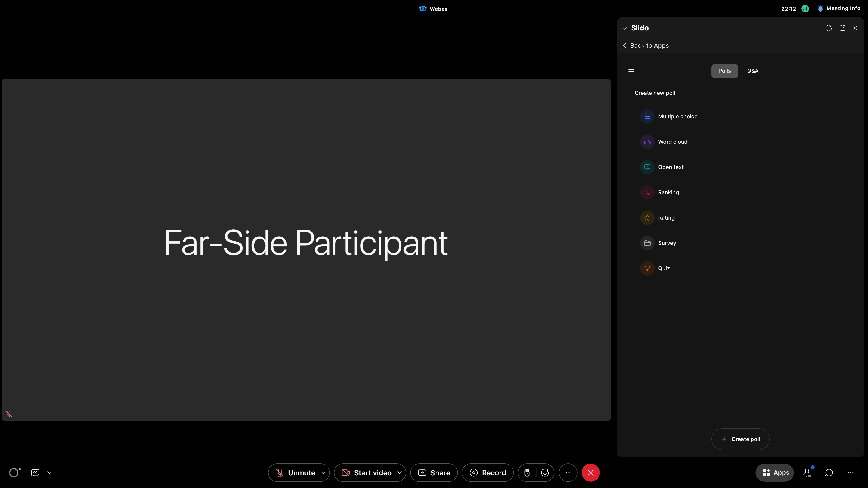Expand the microphone options chevron
The width and height of the screenshot is (868, 488).
pyautogui.click(x=323, y=472)
